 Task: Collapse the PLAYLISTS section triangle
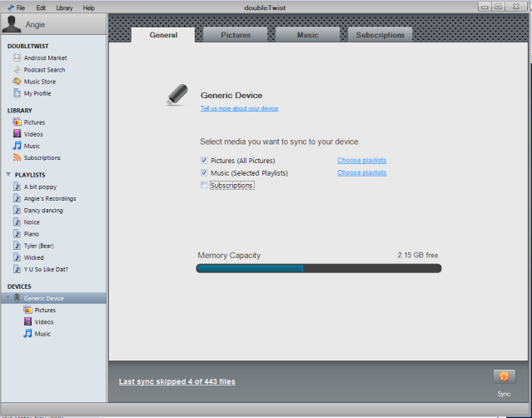[8, 174]
